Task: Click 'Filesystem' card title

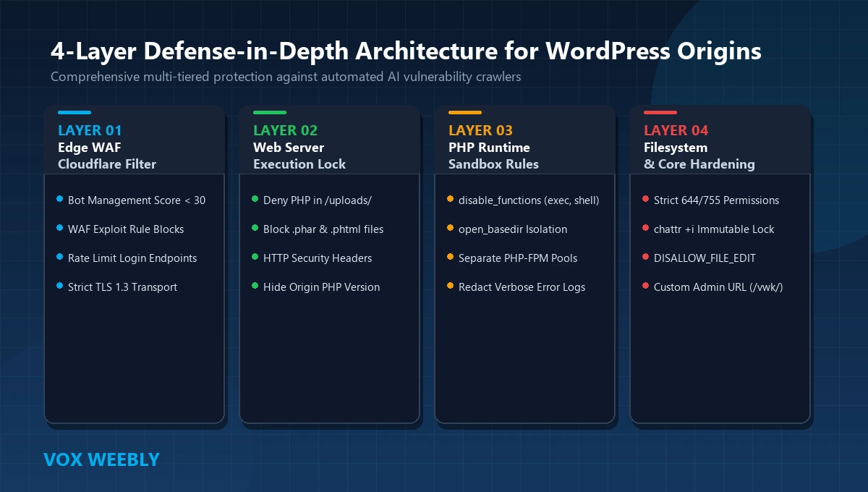Action: click(676, 148)
